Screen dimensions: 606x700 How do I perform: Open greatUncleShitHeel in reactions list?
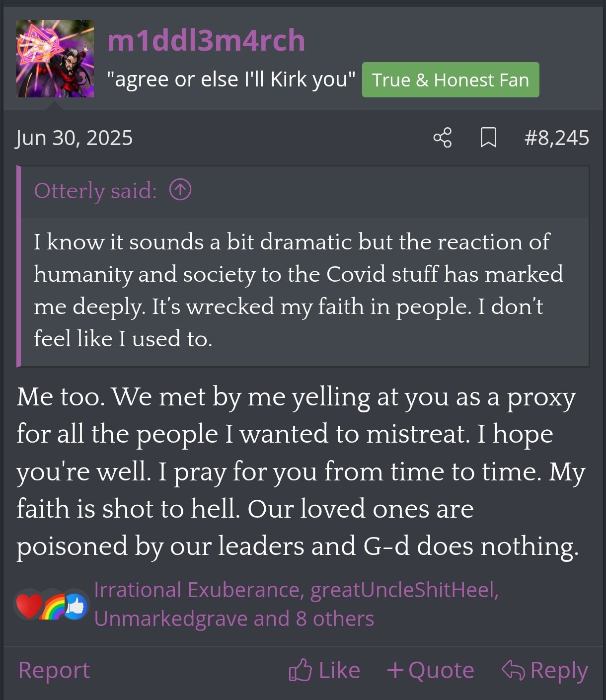404,590
